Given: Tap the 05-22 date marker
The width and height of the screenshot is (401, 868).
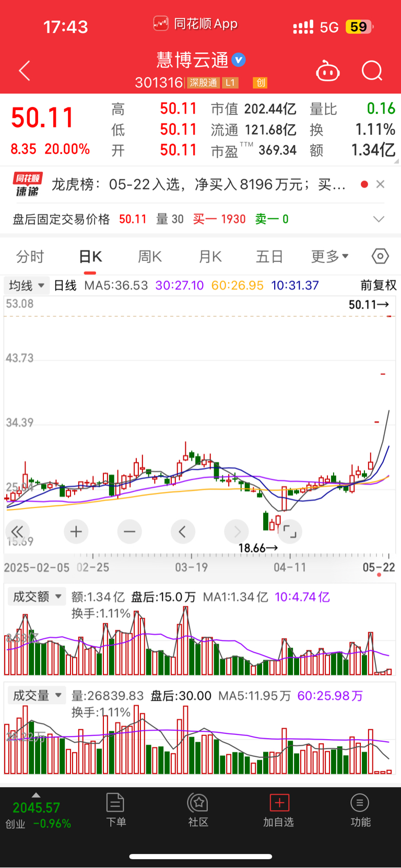Looking at the screenshot, I should pyautogui.click(x=379, y=567).
